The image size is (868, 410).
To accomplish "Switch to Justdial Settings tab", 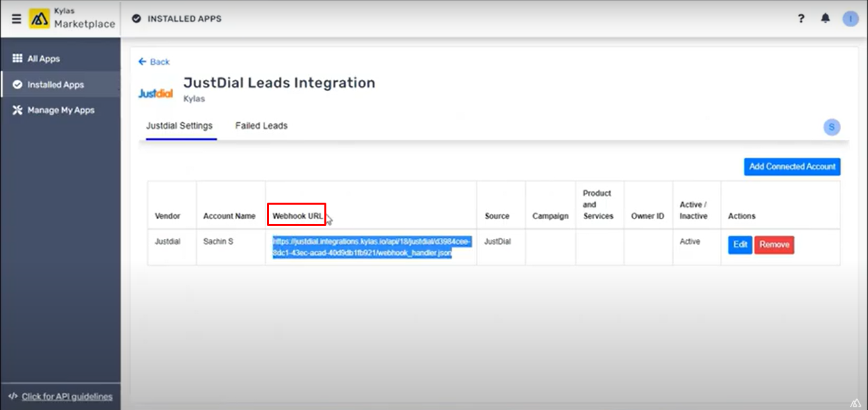I will coord(180,125).
